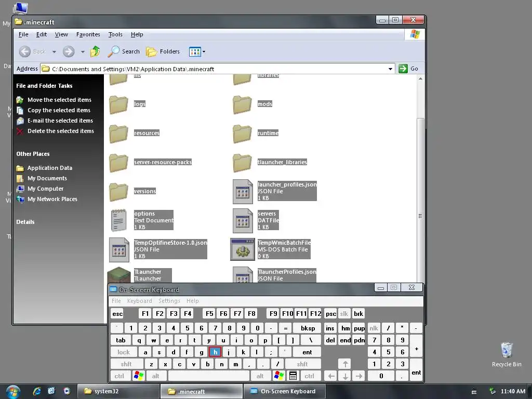Select the TempWmicBatchFile batch file icon

243,249
